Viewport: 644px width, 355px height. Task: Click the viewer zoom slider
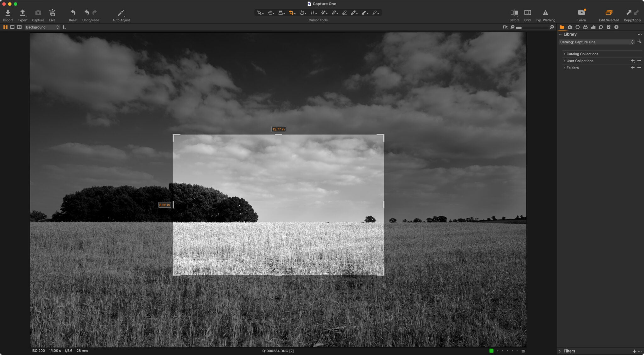(532, 28)
